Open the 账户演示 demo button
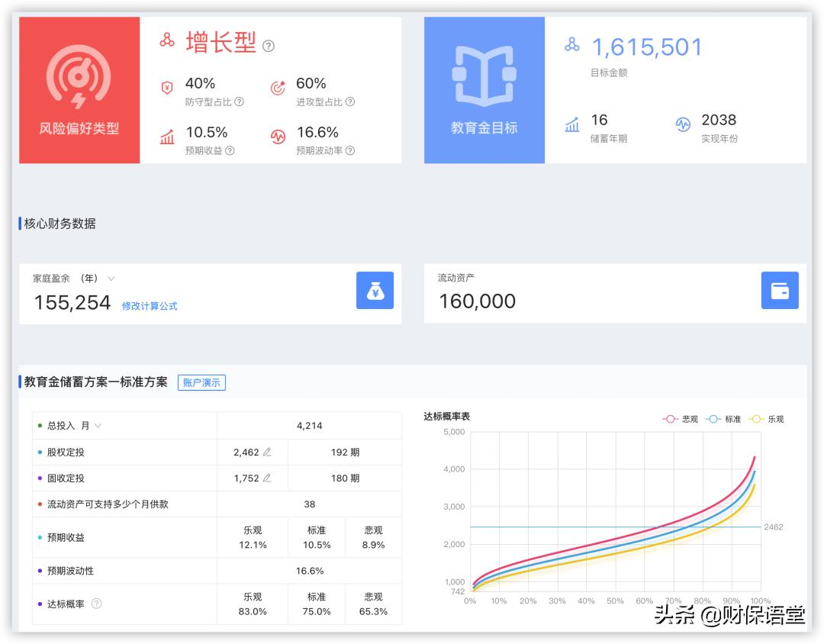The height and width of the screenshot is (644, 824). point(201,382)
